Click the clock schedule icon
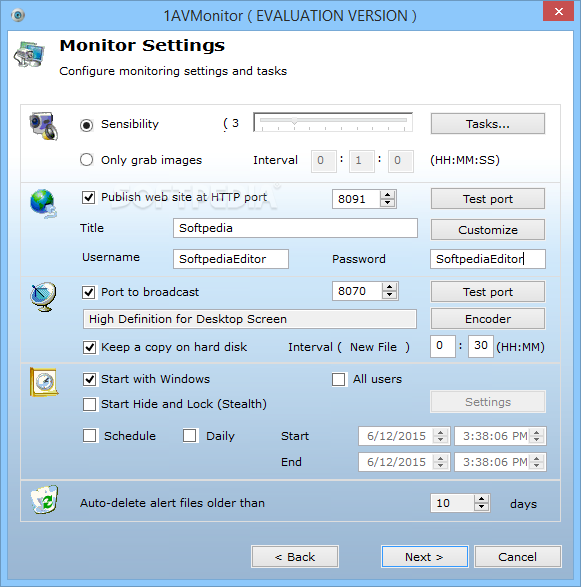The width and height of the screenshot is (581, 587). coord(44,382)
